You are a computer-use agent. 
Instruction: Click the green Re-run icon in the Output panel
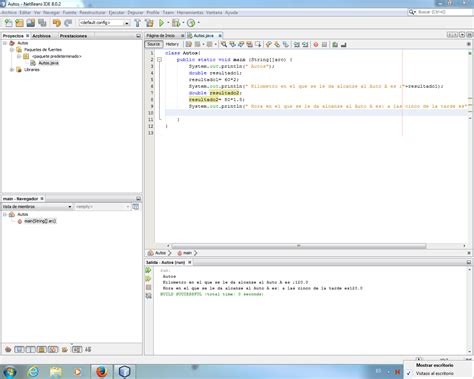(149, 270)
